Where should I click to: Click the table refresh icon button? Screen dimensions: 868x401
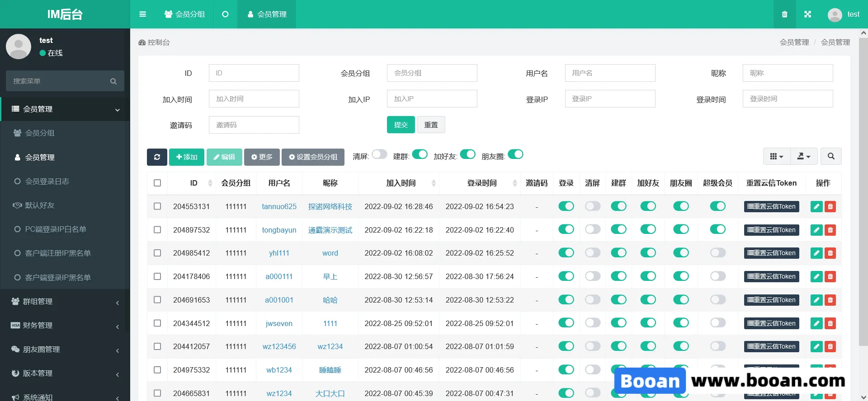[157, 157]
